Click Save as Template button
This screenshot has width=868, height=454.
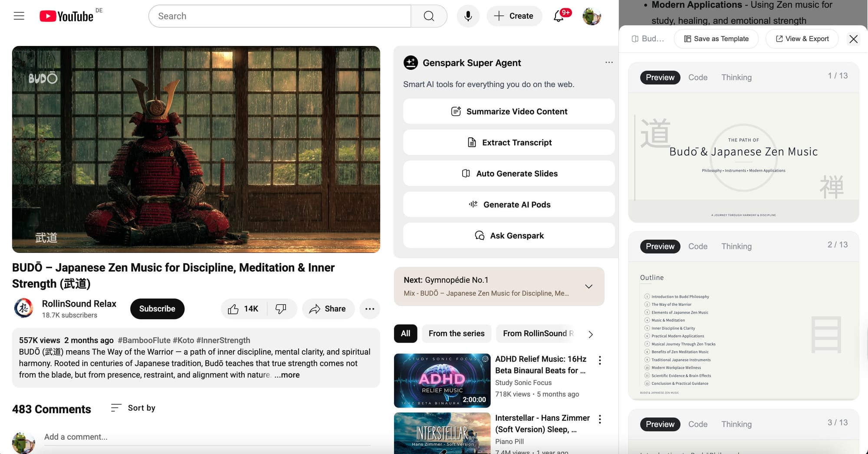[716, 39]
